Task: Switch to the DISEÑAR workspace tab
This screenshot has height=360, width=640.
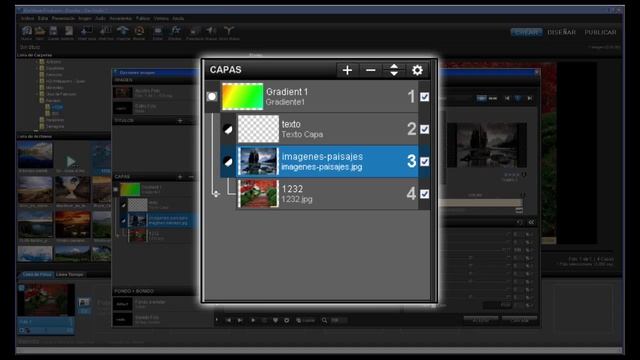Action: click(562, 32)
